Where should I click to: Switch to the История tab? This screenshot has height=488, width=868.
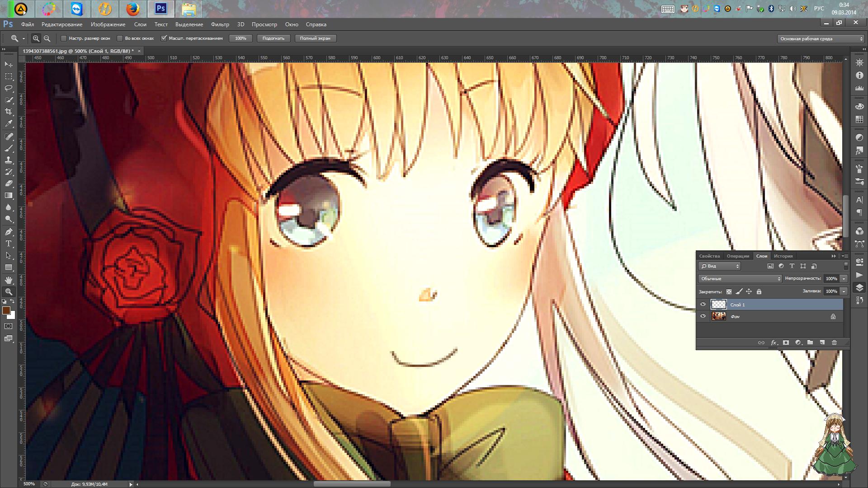783,256
